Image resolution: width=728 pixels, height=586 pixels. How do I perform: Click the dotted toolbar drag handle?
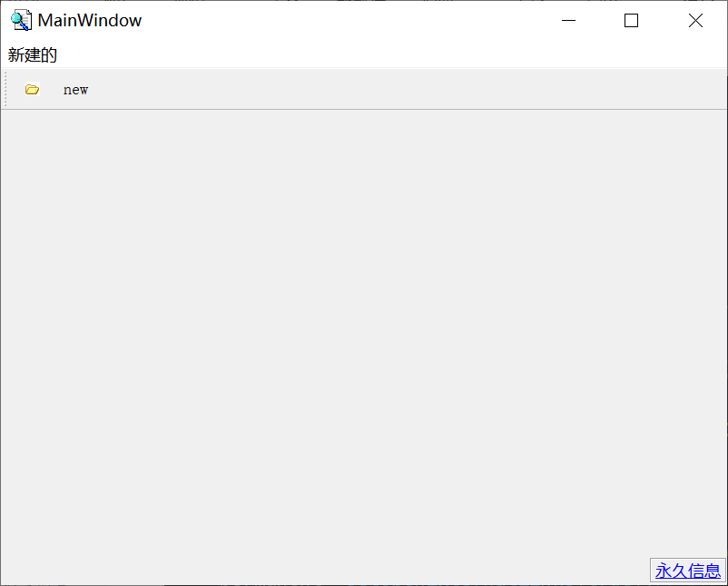[5, 89]
